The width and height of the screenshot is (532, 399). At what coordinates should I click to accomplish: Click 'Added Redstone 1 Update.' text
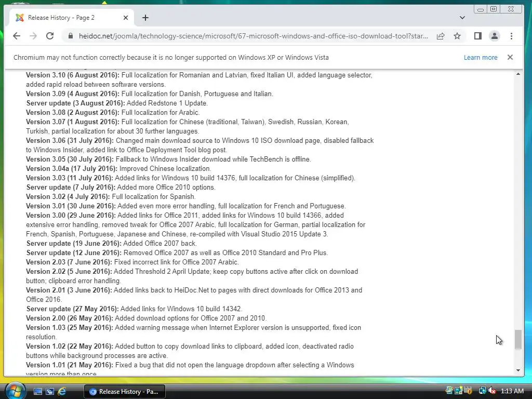click(167, 103)
